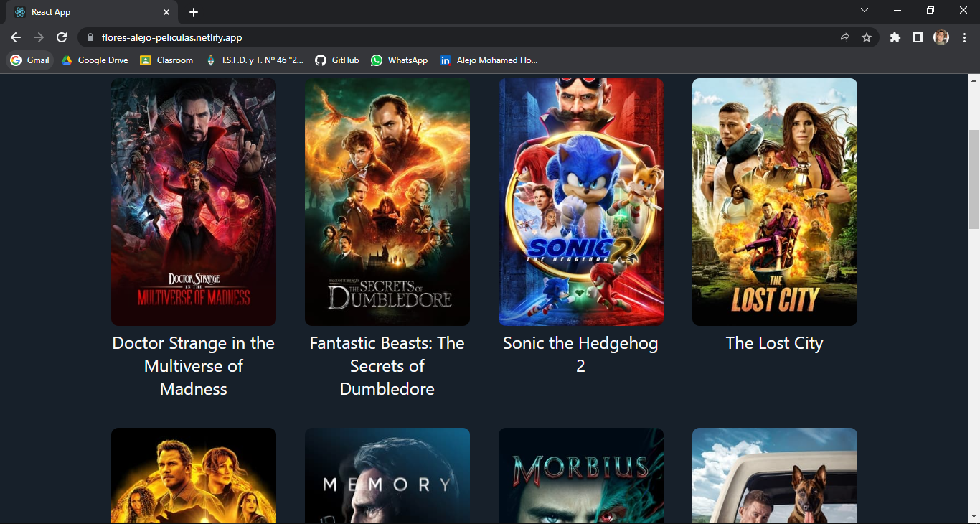Open Chrome's three-dot menu
980x524 pixels.
click(x=964, y=37)
